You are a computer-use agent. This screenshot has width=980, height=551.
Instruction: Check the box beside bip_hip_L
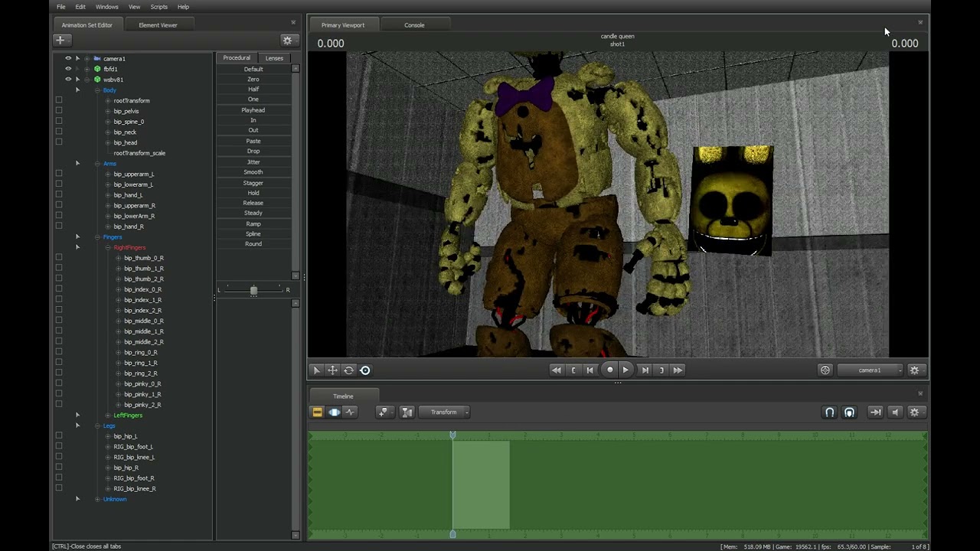(x=59, y=435)
